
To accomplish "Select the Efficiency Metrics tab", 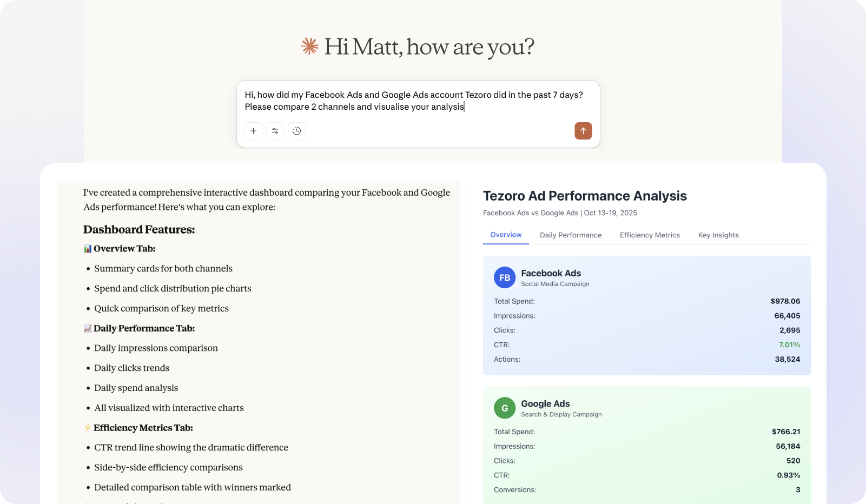I will click(650, 235).
